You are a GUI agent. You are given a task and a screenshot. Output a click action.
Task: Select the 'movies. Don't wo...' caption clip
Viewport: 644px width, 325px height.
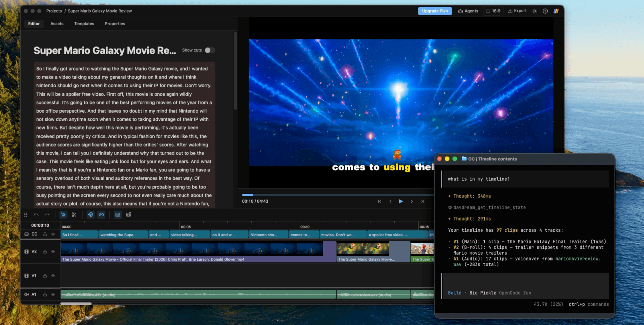pyautogui.click(x=343, y=235)
